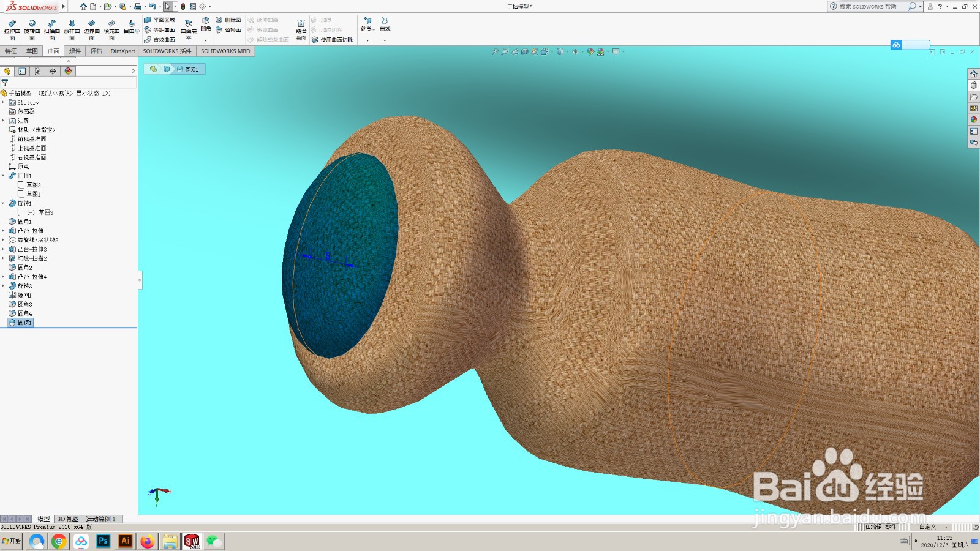Image resolution: width=980 pixels, height=551 pixels.
Task: Open the 3D 视图 tab
Action: (x=68, y=519)
